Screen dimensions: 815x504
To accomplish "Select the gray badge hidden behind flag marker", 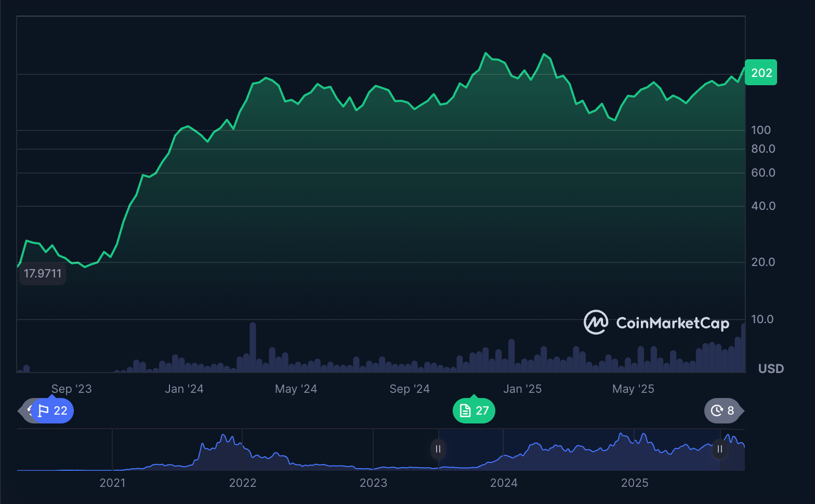I will [x=25, y=410].
